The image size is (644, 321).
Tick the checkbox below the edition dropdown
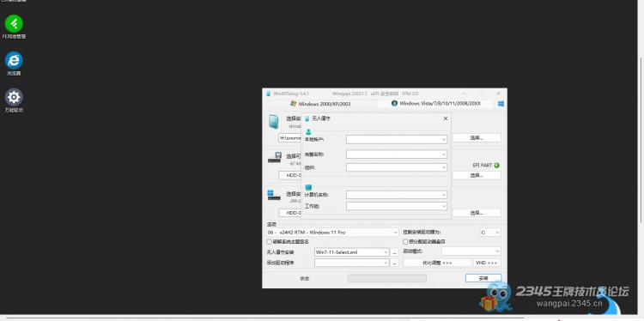point(269,242)
